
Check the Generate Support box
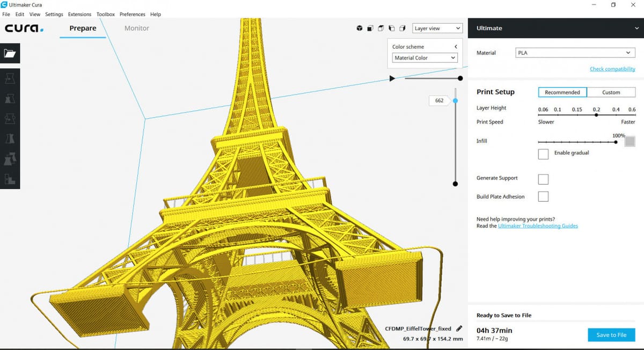pos(543,179)
